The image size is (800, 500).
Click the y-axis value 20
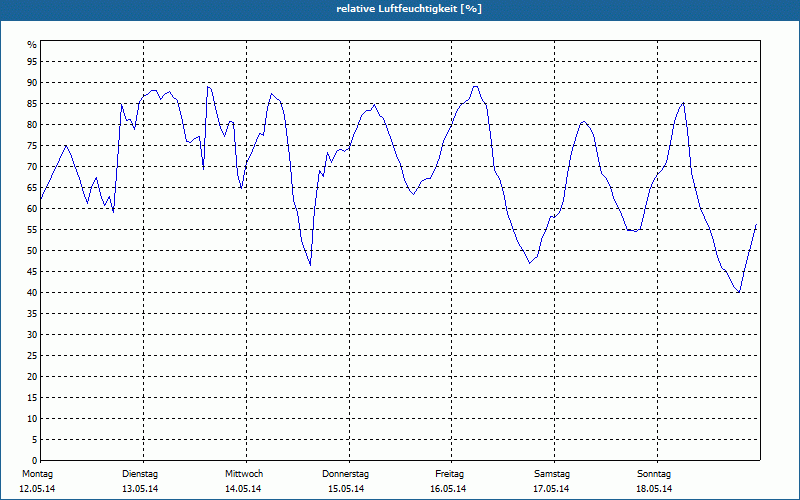click(x=32, y=376)
